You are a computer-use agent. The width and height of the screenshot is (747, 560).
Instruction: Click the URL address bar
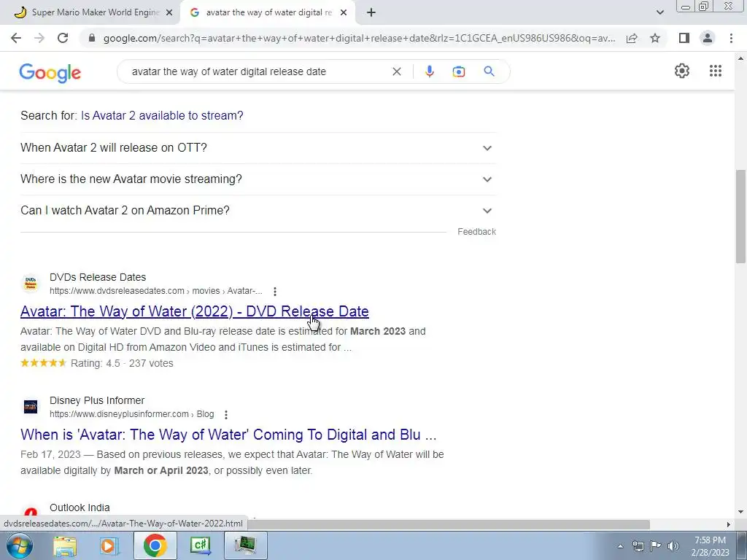tap(359, 38)
